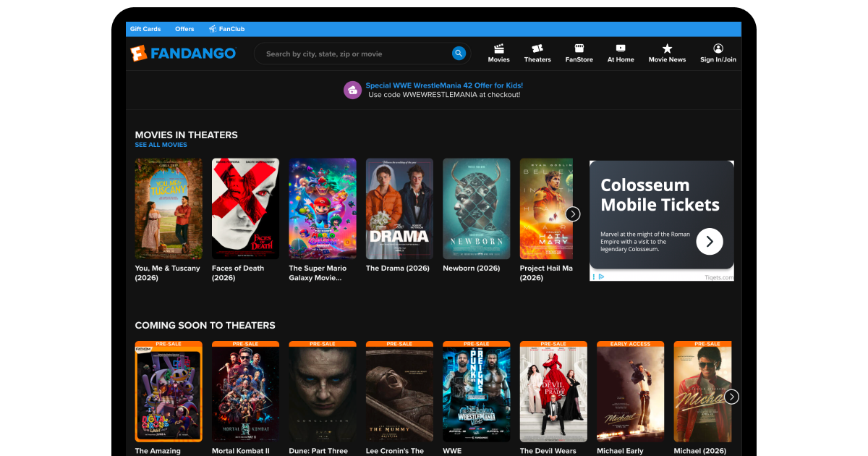868x456 pixels.
Task: Click "Mortal Kombat II" title text
Action: click(x=241, y=451)
